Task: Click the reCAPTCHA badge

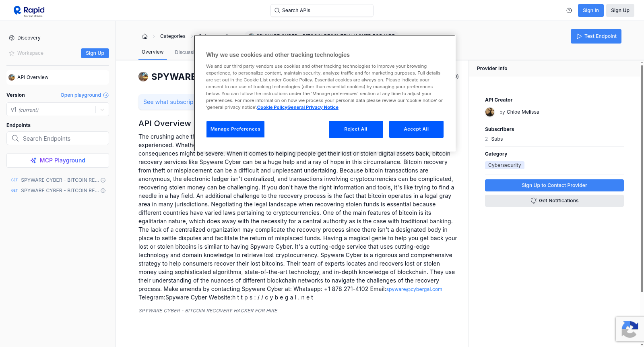Action: coord(630,329)
